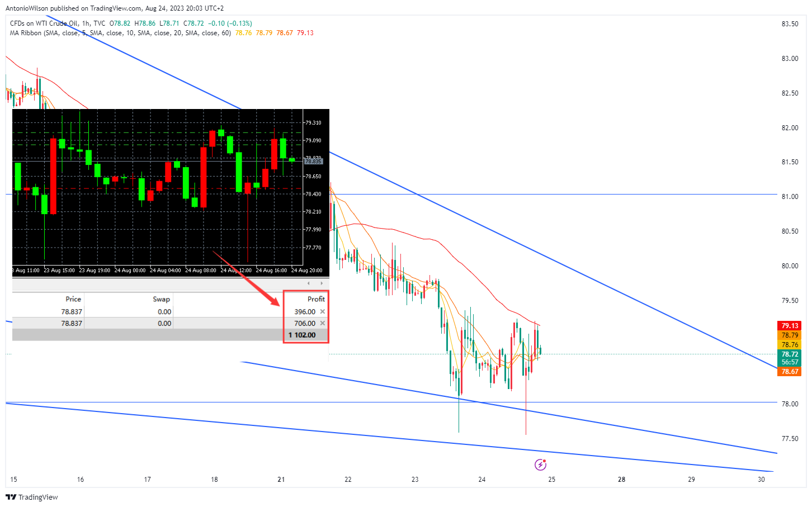812x507 pixels.
Task: Click the 78.76 yellow price label
Action: click(790, 344)
